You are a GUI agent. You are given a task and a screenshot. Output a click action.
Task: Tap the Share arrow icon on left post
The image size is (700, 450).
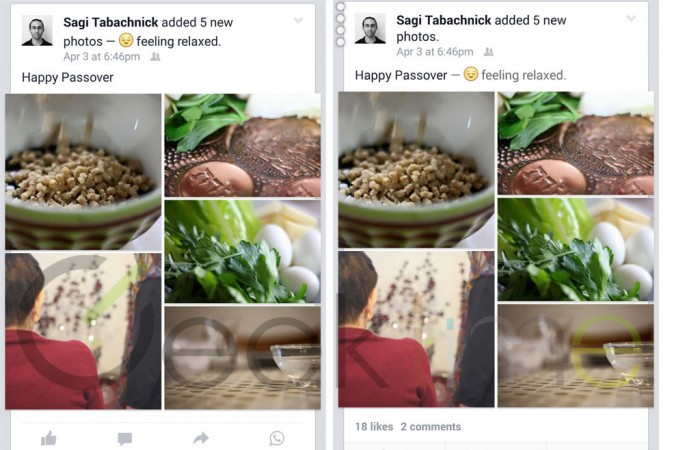tap(201, 438)
